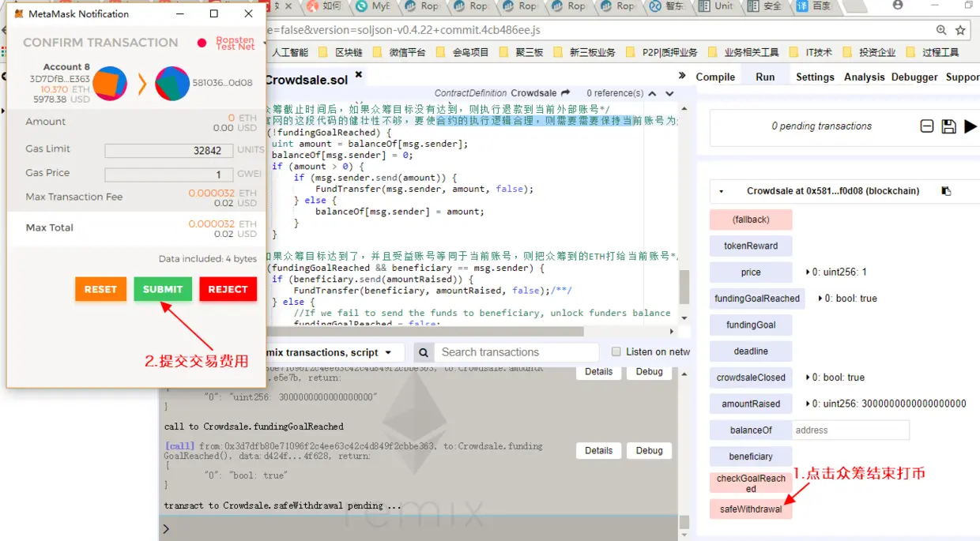Image resolution: width=980 pixels, height=541 pixels.
Task: Click the recipient 581036 identicon
Action: (x=171, y=83)
